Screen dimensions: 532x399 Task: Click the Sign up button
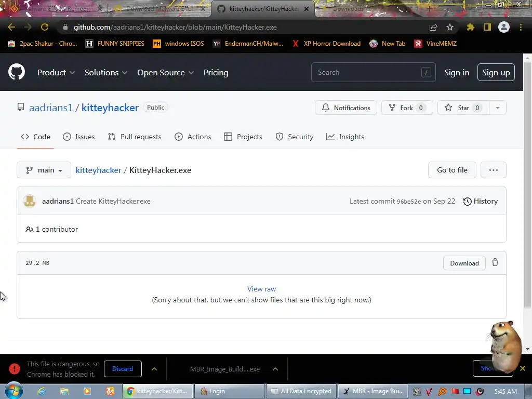(x=496, y=72)
